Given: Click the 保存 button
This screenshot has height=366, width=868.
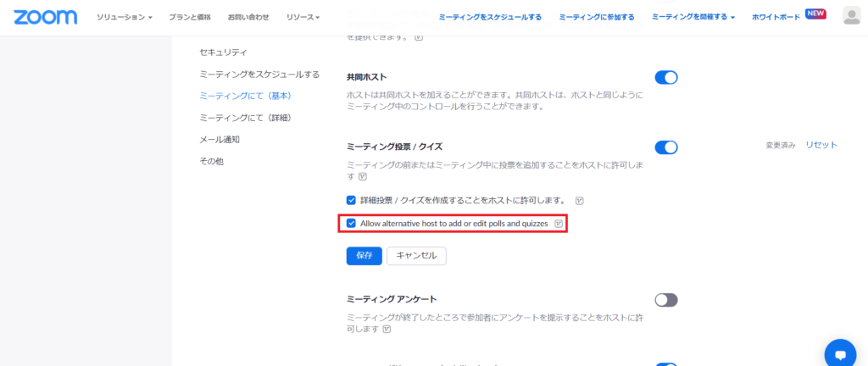Looking at the screenshot, I should coord(364,256).
